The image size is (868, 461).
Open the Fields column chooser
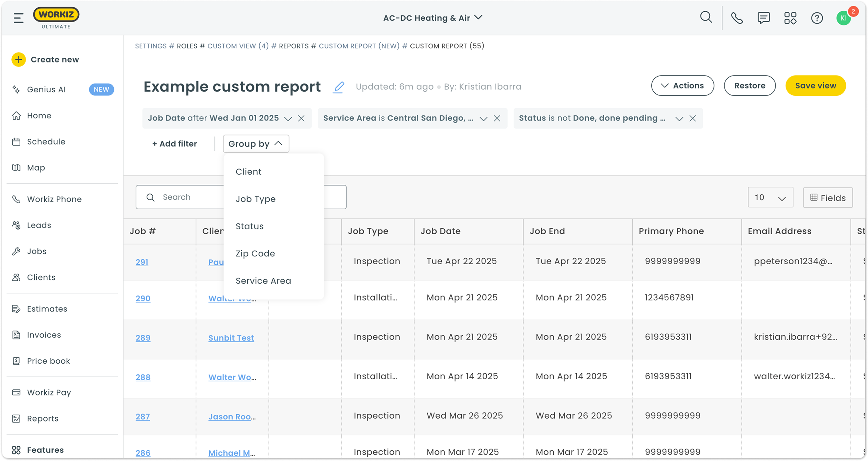click(x=827, y=198)
